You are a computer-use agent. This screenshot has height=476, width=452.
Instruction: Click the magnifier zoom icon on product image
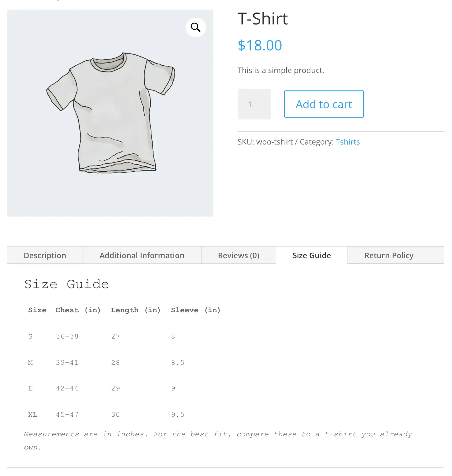tap(196, 27)
